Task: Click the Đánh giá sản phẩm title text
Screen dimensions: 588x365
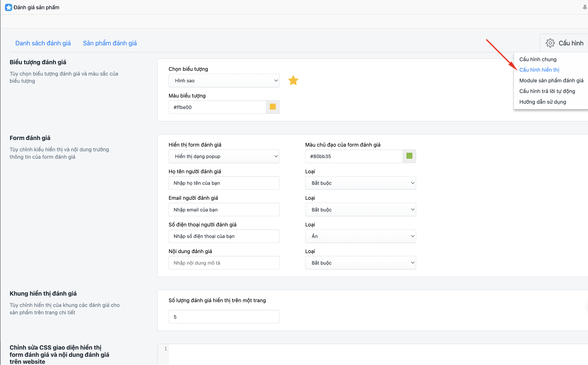Action: (x=37, y=7)
